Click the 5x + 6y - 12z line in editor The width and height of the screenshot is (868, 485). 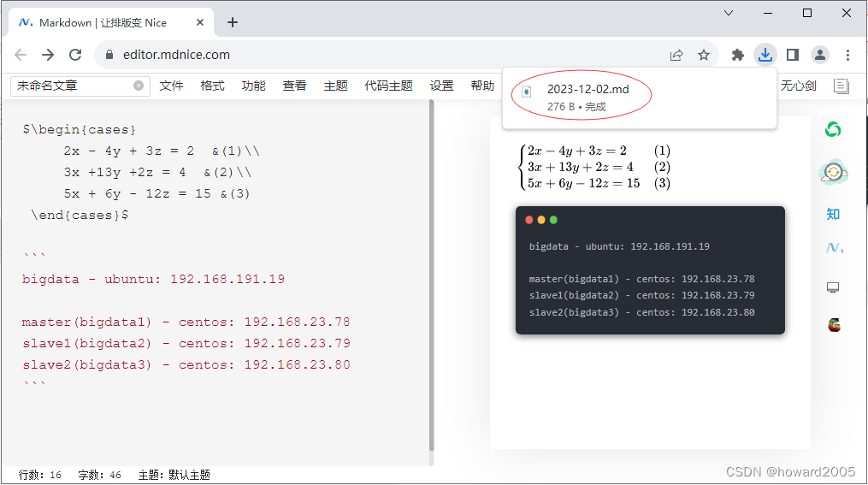(156, 194)
